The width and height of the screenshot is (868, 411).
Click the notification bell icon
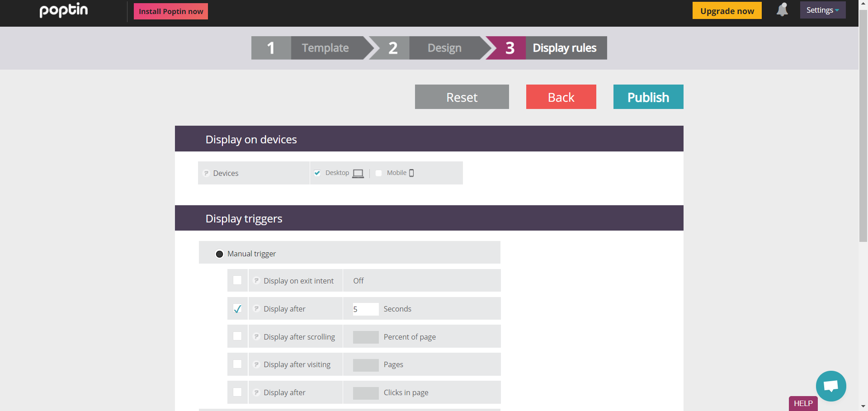click(x=783, y=10)
